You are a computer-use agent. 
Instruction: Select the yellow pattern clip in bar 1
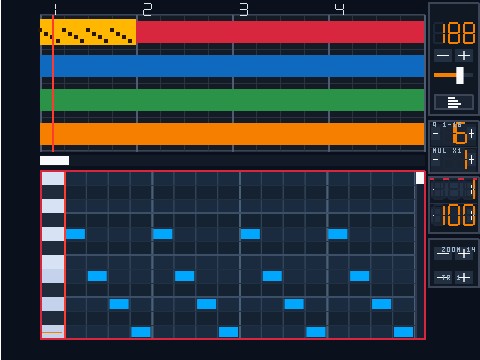pos(88,32)
